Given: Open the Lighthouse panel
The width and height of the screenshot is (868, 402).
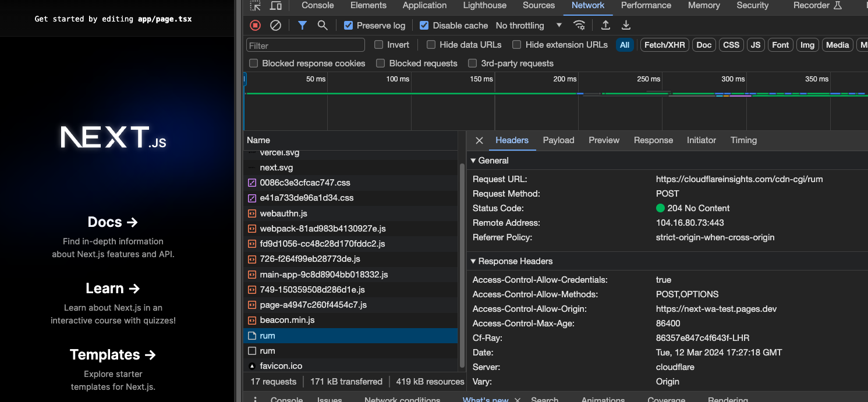Looking at the screenshot, I should coord(484,5).
